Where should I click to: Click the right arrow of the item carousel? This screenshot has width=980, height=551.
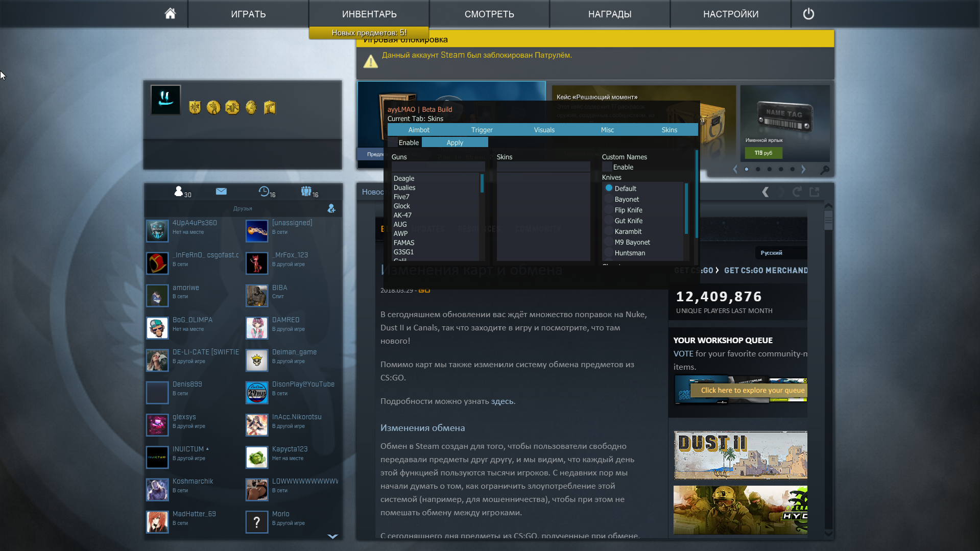tap(803, 169)
